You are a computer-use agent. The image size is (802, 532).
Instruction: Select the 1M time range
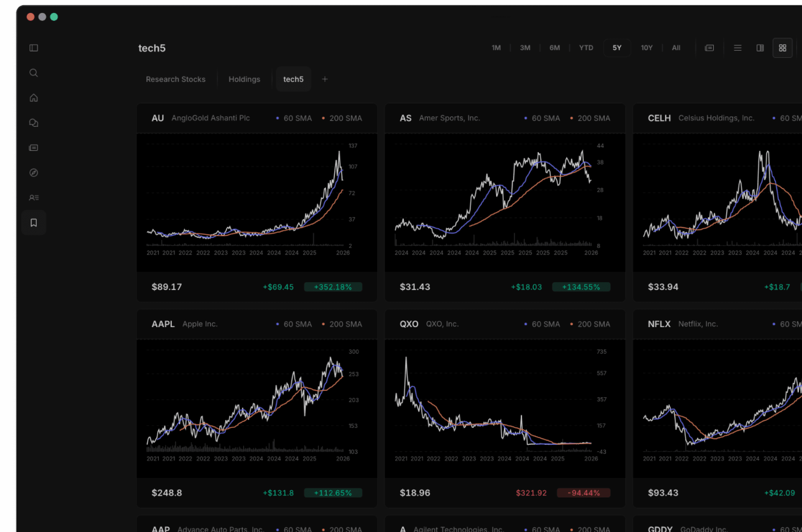(x=496, y=48)
